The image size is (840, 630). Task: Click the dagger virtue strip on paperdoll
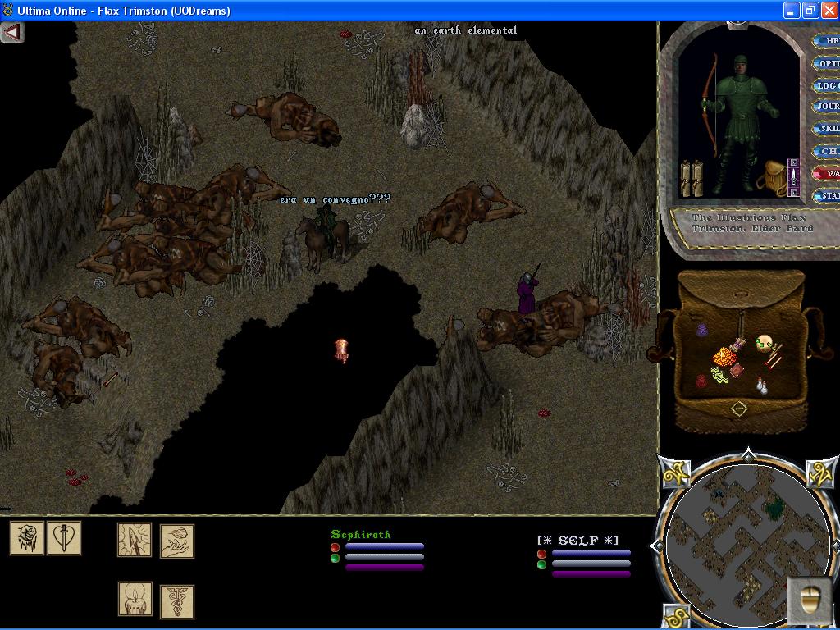tap(793, 177)
